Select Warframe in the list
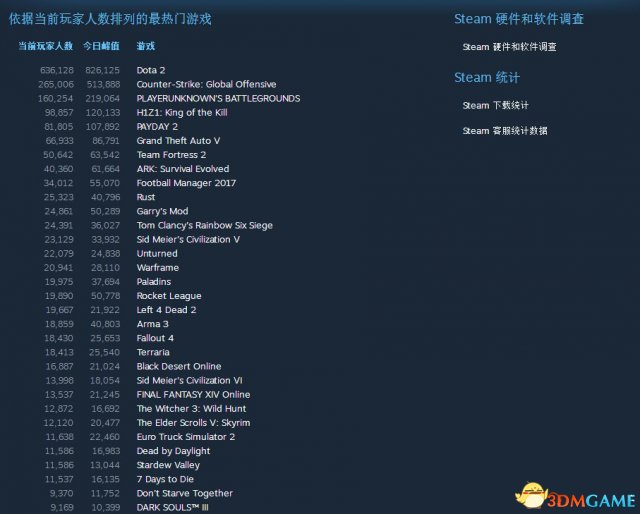 pyautogui.click(x=158, y=267)
